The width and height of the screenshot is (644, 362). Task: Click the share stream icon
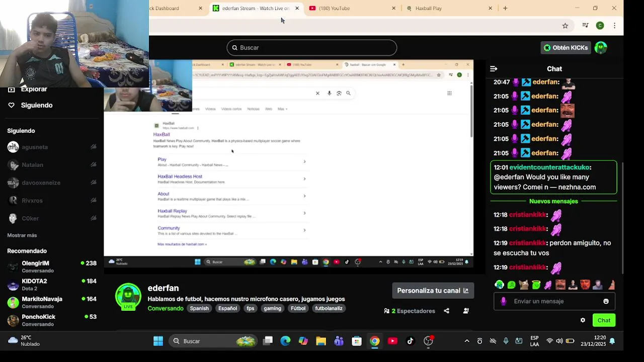click(446, 311)
